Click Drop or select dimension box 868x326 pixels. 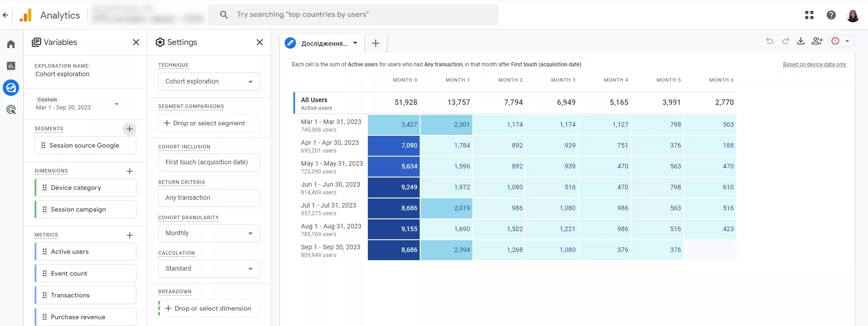point(209,308)
